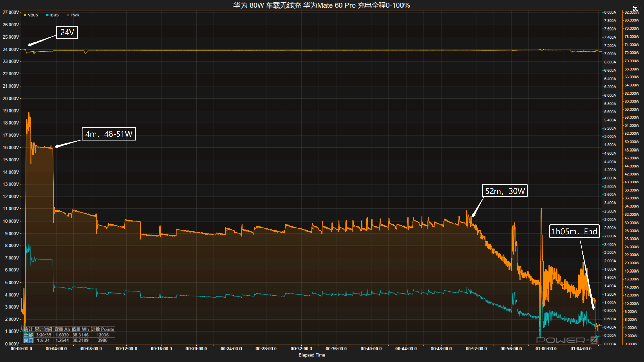Click the 8.000A current axis label

[610, 12]
